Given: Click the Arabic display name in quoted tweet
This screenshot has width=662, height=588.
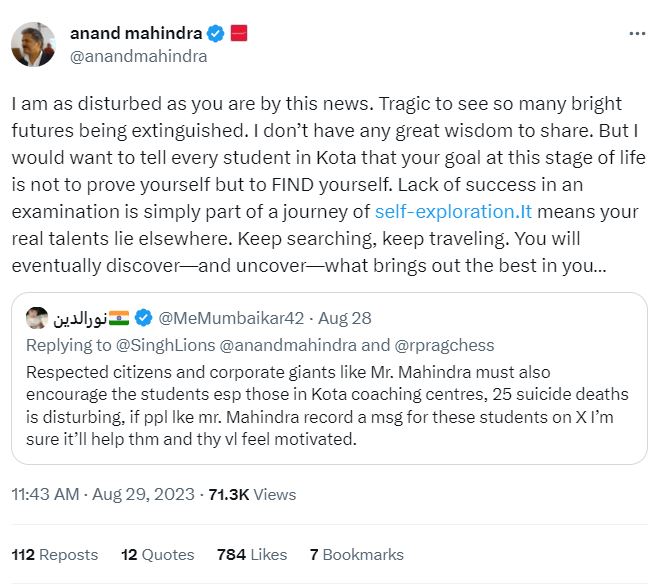Looking at the screenshot, I should pyautogui.click(x=79, y=318).
